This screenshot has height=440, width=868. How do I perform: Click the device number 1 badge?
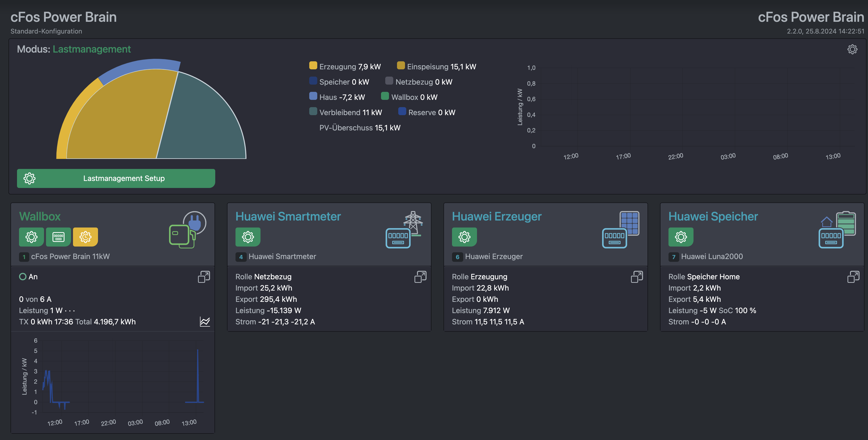[x=23, y=257]
